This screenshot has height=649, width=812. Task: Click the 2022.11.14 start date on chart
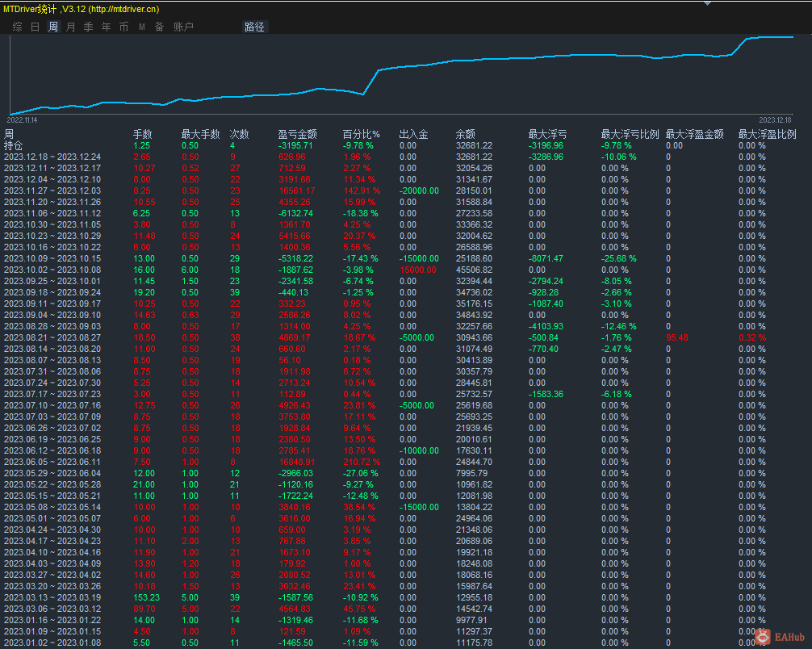pos(23,119)
